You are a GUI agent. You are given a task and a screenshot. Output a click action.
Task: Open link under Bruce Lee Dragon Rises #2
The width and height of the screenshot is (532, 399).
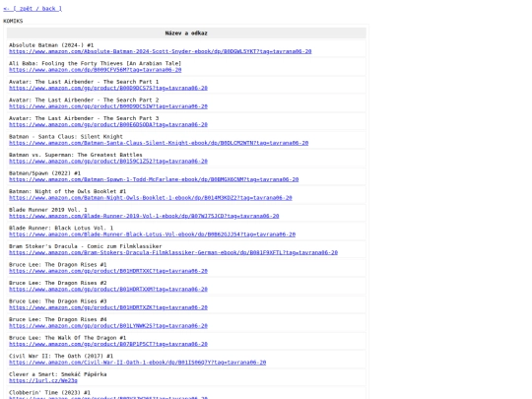tap(108, 290)
